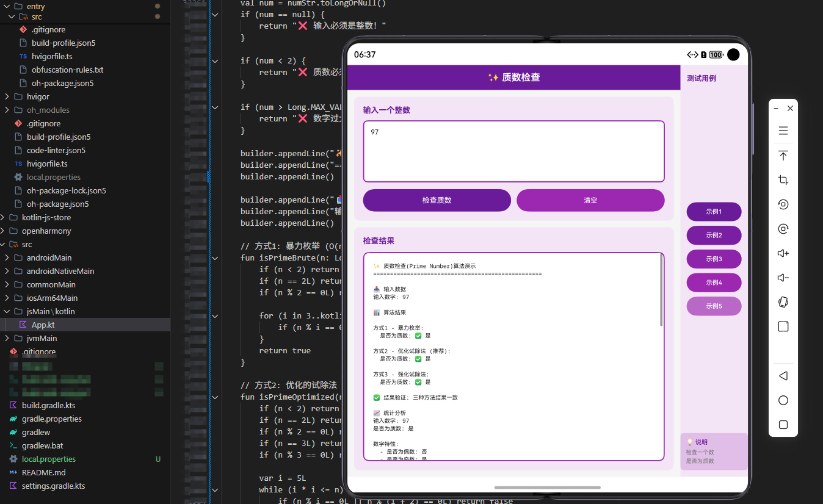Click the lightbulb 说明 label in the app

[697, 442]
